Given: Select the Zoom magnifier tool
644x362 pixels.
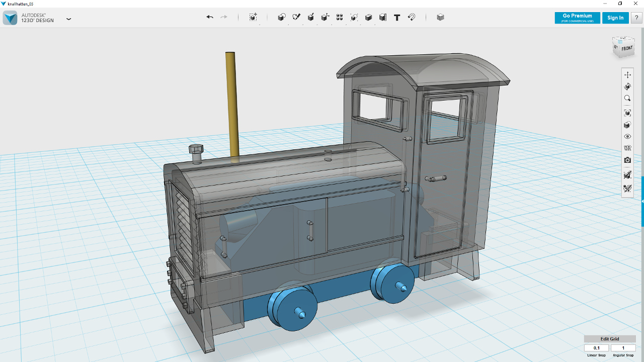Looking at the screenshot, I should [627, 99].
